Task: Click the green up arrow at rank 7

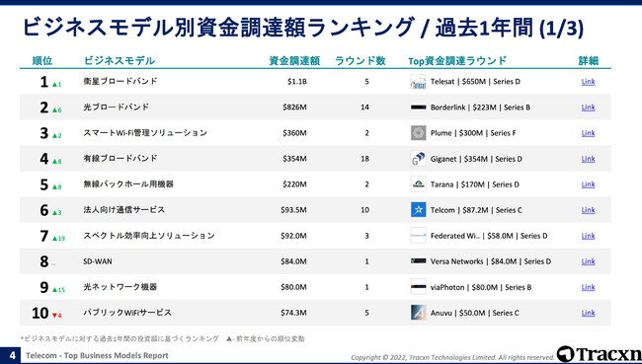Action: pyautogui.click(x=54, y=238)
